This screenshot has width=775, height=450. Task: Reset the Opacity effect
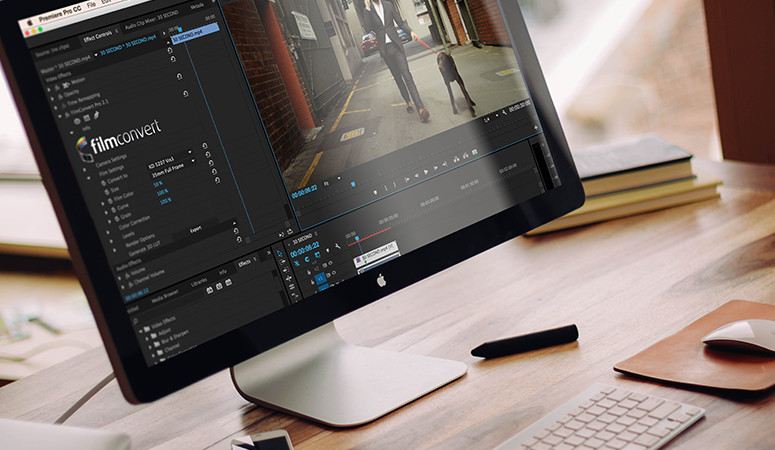pyautogui.click(x=173, y=59)
